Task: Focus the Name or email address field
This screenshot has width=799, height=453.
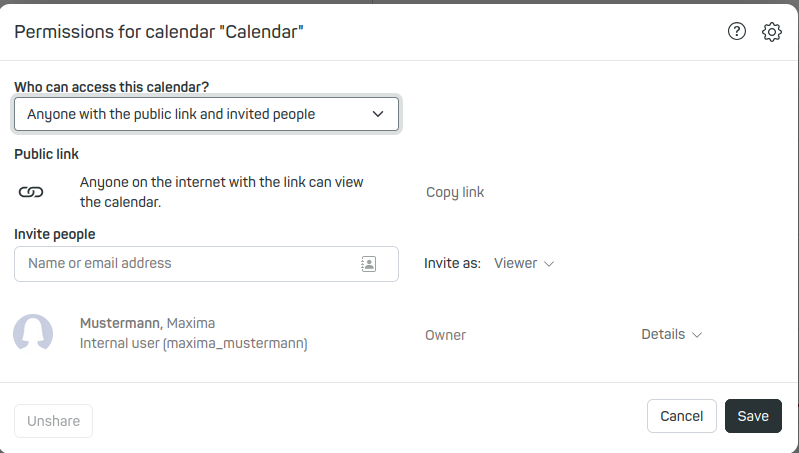Action: 206,263
